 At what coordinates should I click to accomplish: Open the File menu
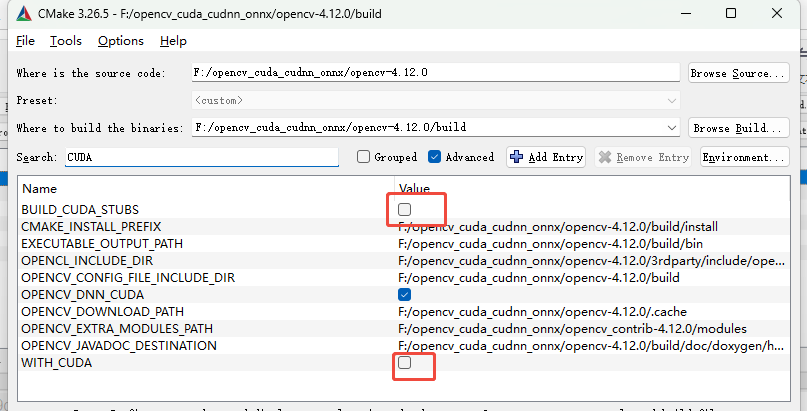[x=25, y=41]
